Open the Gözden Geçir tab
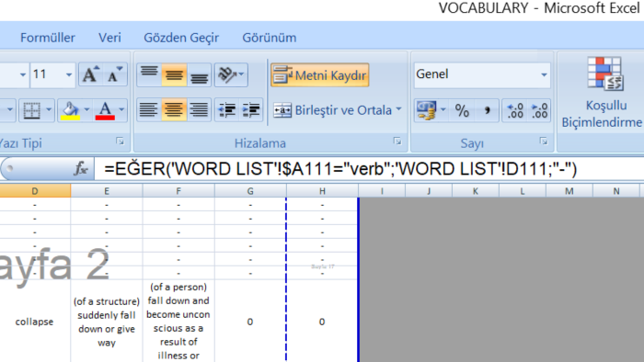 [x=181, y=38]
